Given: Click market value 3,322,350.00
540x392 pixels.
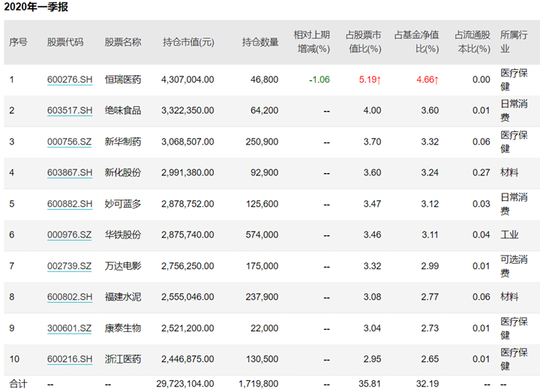Looking at the screenshot, I should 187,110.
